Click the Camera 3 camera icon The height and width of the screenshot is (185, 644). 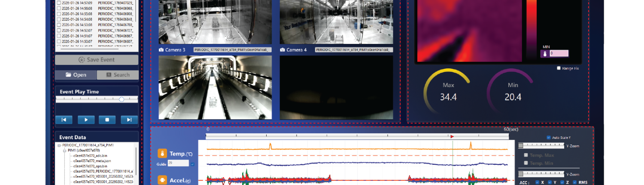pos(161,50)
